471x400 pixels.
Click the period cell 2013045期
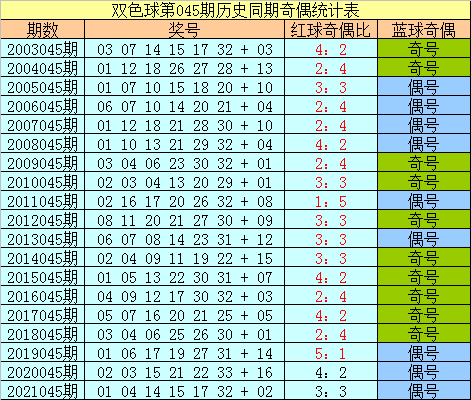tap(42, 239)
